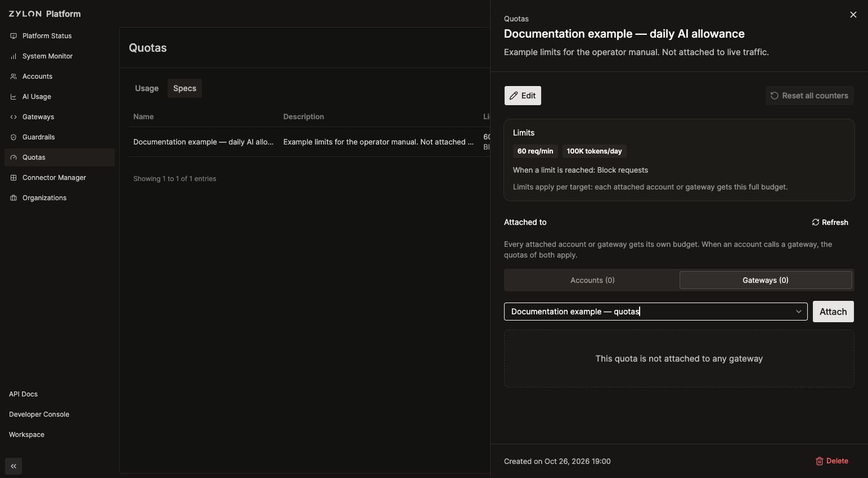Open Platform Status monitor icon
868x478 pixels.
click(14, 36)
